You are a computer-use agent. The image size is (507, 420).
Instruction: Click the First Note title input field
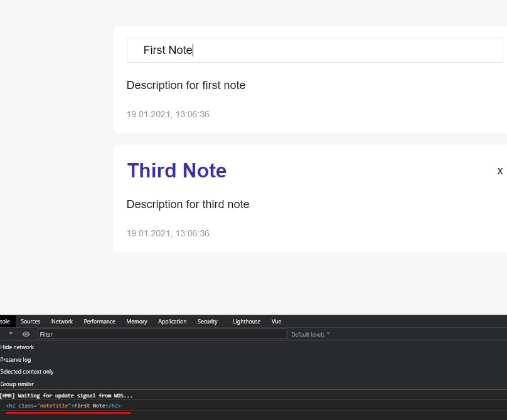[x=314, y=50]
